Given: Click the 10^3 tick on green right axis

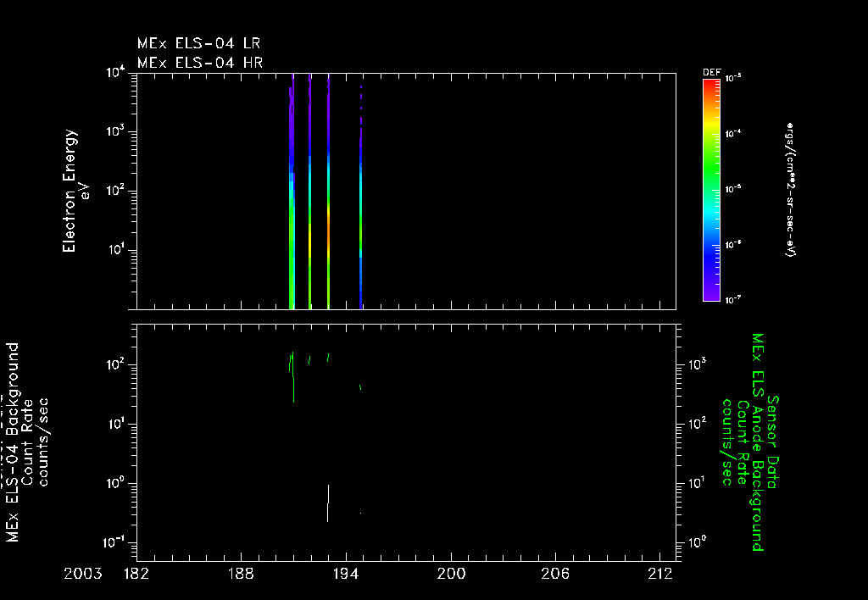Looking at the screenshot, I should click(697, 364).
